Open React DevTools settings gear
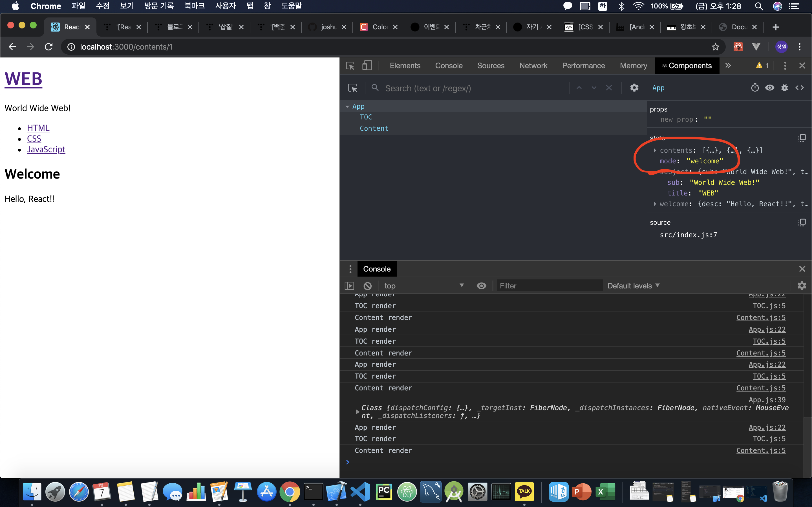812x507 pixels. coord(634,88)
